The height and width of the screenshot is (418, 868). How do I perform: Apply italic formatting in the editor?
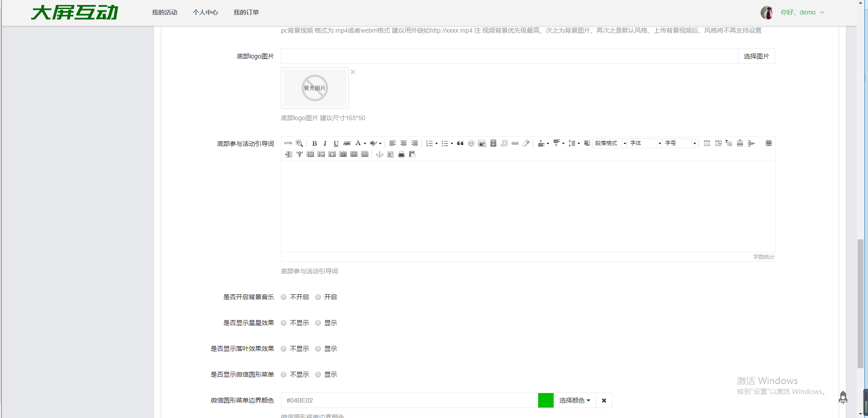(x=325, y=143)
